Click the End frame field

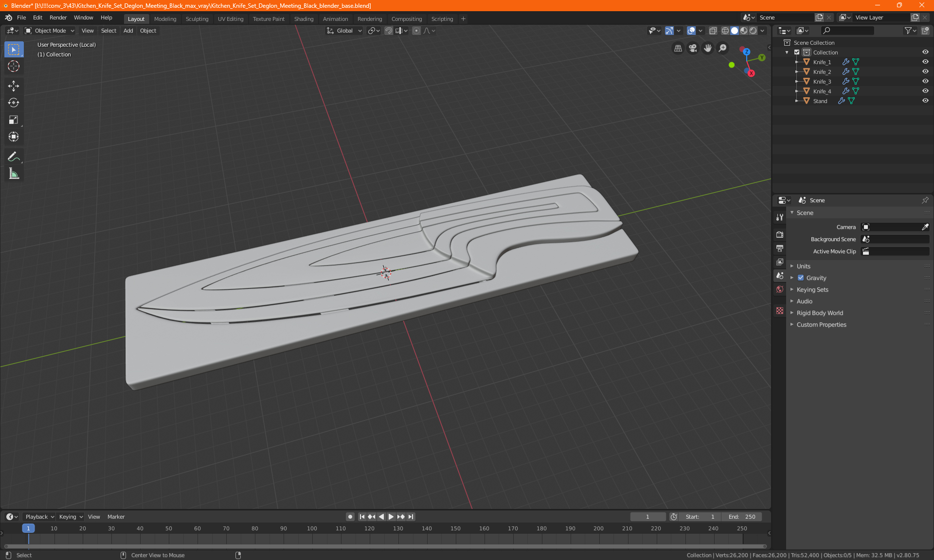coord(742,517)
